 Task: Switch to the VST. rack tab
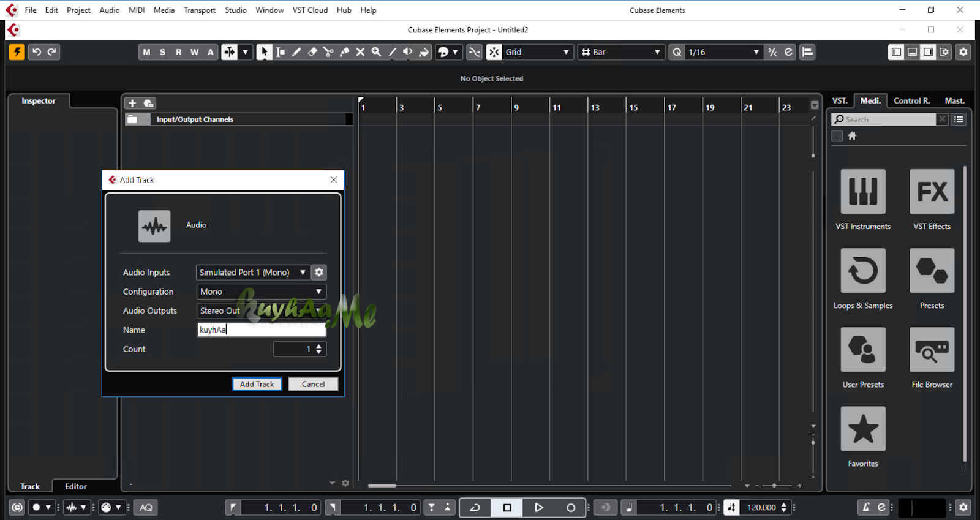[840, 100]
